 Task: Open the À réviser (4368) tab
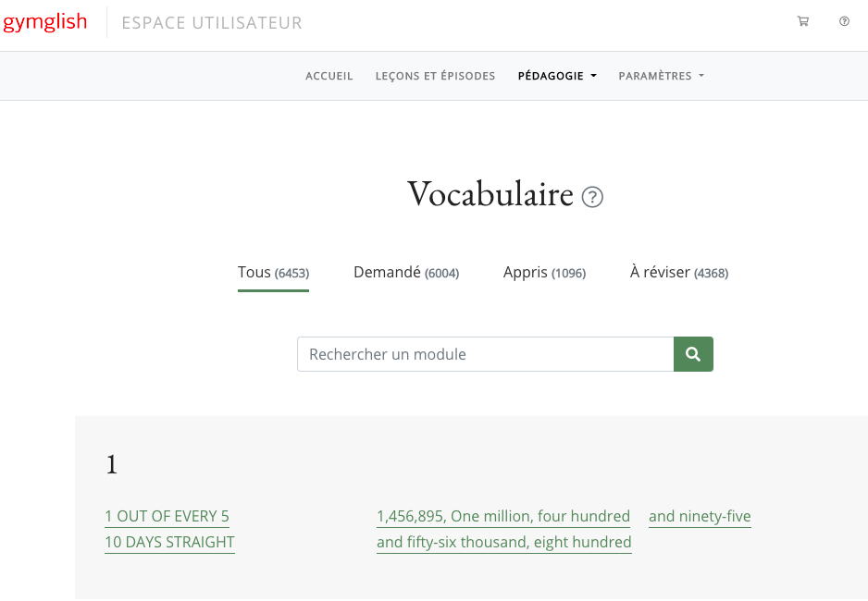(679, 273)
